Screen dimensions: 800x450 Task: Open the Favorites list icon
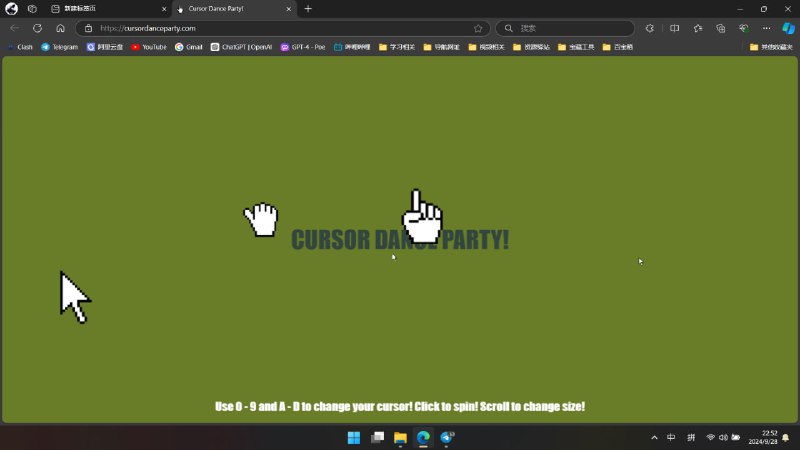[697, 28]
